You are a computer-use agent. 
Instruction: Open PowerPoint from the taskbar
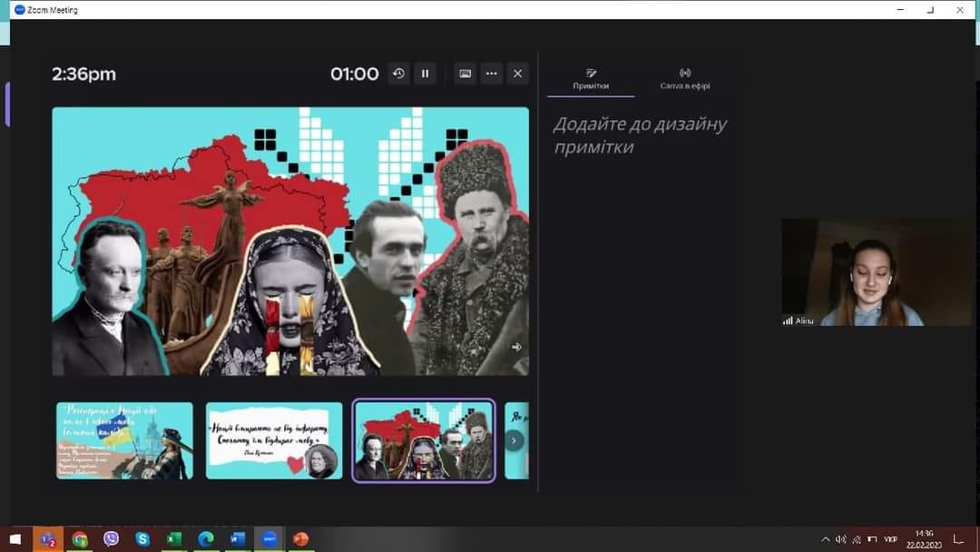coord(300,539)
